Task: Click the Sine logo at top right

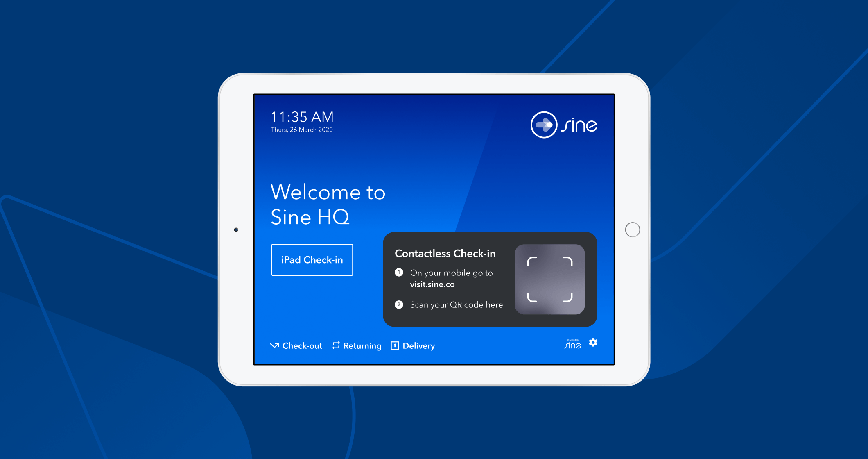Action: pos(564,125)
